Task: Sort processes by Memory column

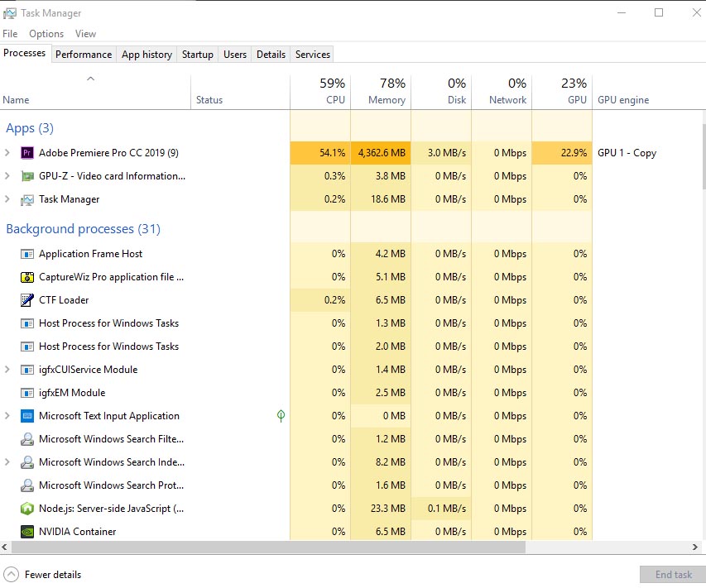Action: click(x=381, y=93)
